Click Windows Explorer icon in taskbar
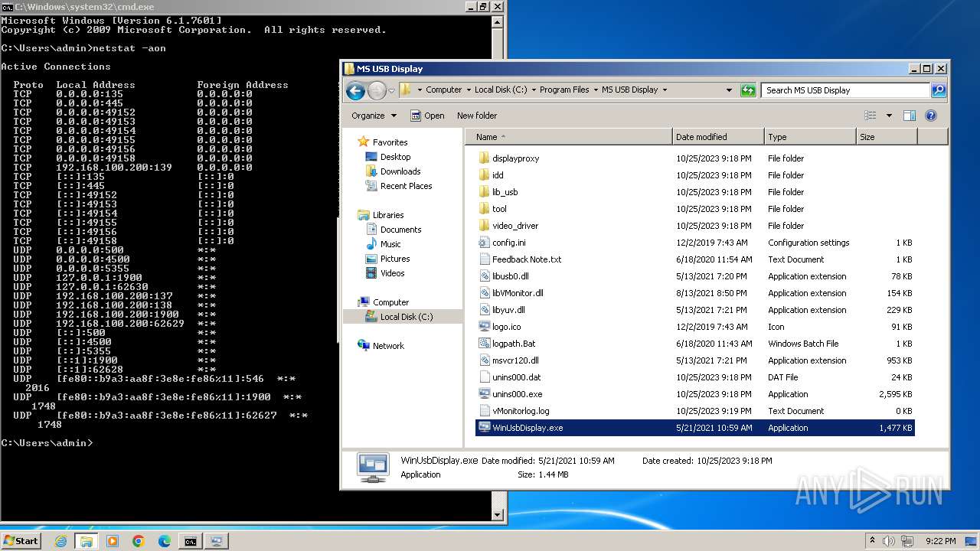 (87, 541)
